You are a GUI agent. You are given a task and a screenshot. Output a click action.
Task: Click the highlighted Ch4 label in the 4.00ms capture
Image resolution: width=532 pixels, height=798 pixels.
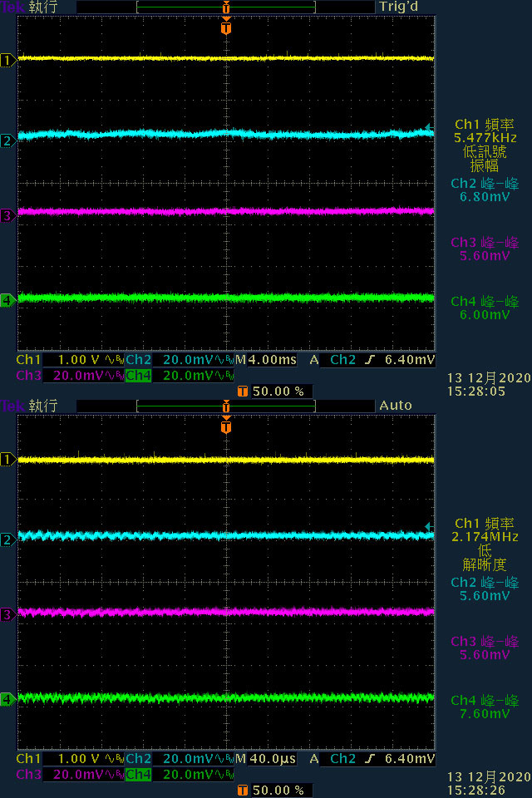pyautogui.click(x=139, y=376)
